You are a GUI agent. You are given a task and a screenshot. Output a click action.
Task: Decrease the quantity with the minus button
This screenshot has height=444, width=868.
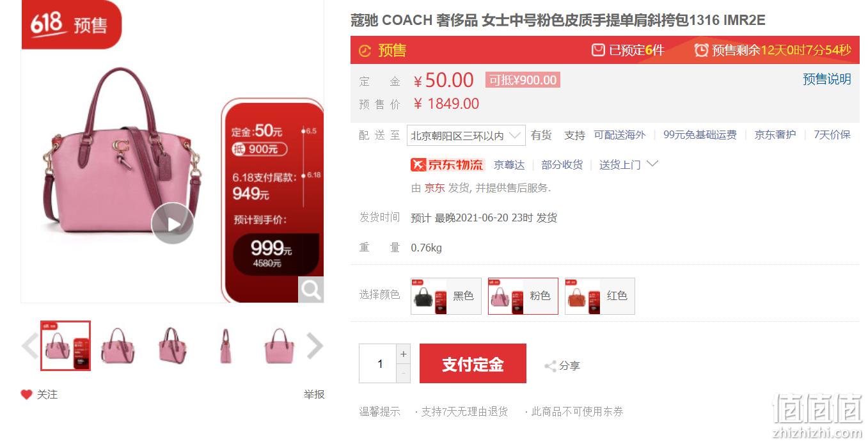403,374
